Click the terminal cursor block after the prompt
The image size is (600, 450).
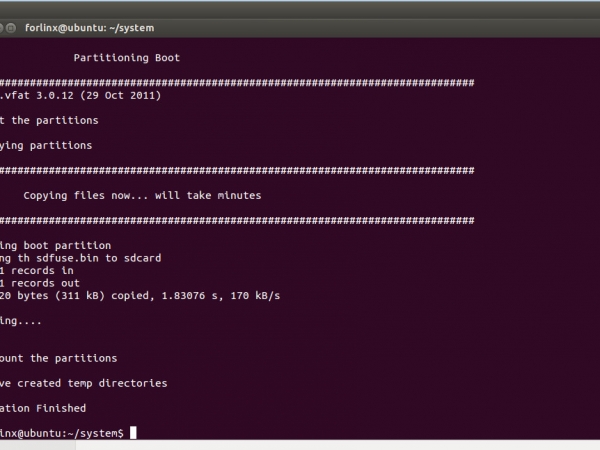pos(133,433)
